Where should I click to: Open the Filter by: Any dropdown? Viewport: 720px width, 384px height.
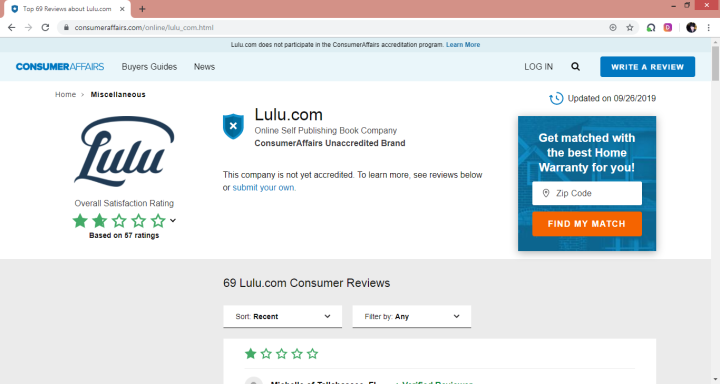click(411, 316)
